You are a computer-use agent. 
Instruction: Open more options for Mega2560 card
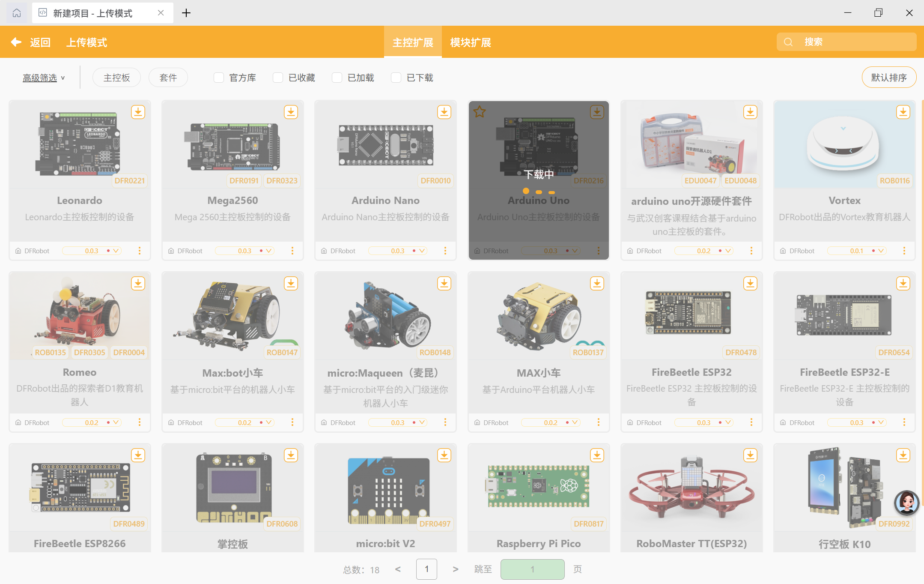(292, 251)
